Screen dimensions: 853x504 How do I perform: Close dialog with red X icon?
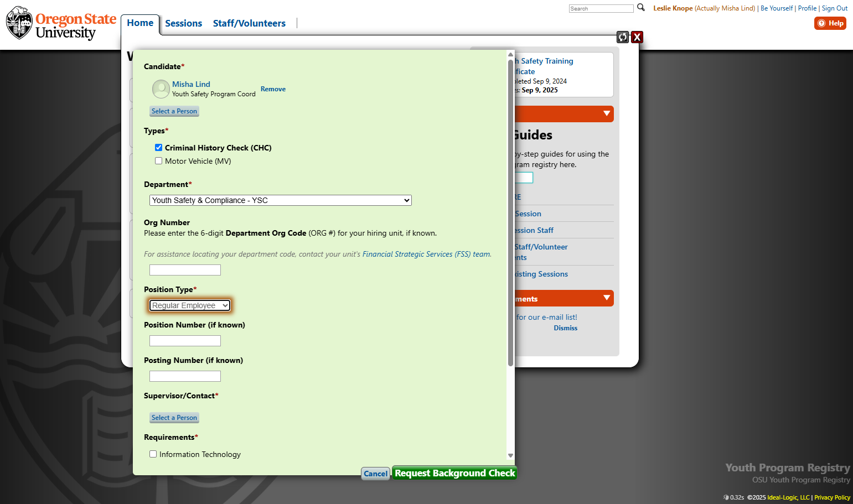pyautogui.click(x=637, y=37)
